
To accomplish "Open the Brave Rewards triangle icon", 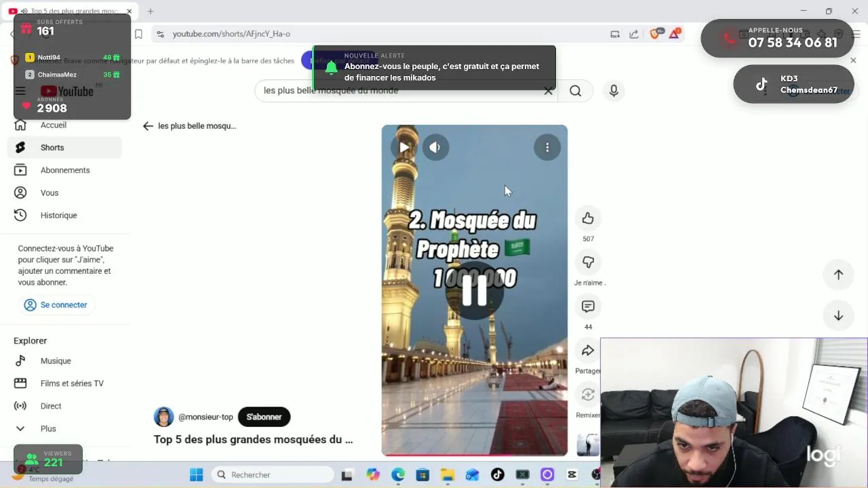I will tap(675, 34).
